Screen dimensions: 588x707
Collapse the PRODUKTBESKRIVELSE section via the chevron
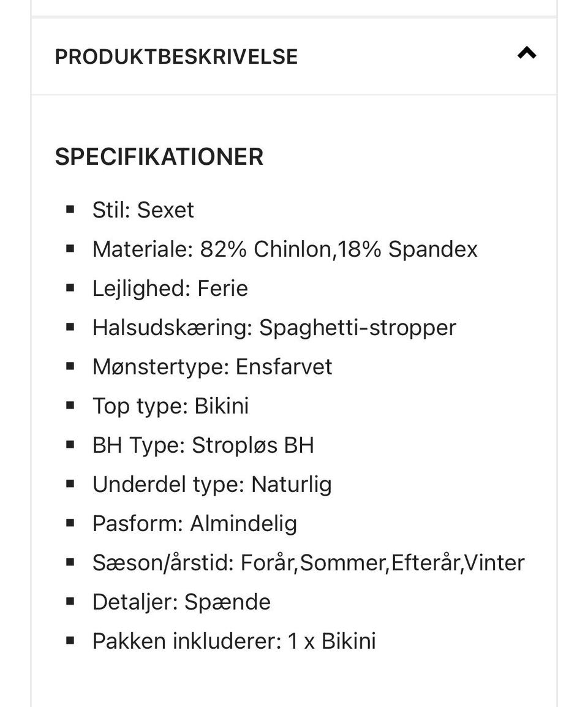[526, 53]
